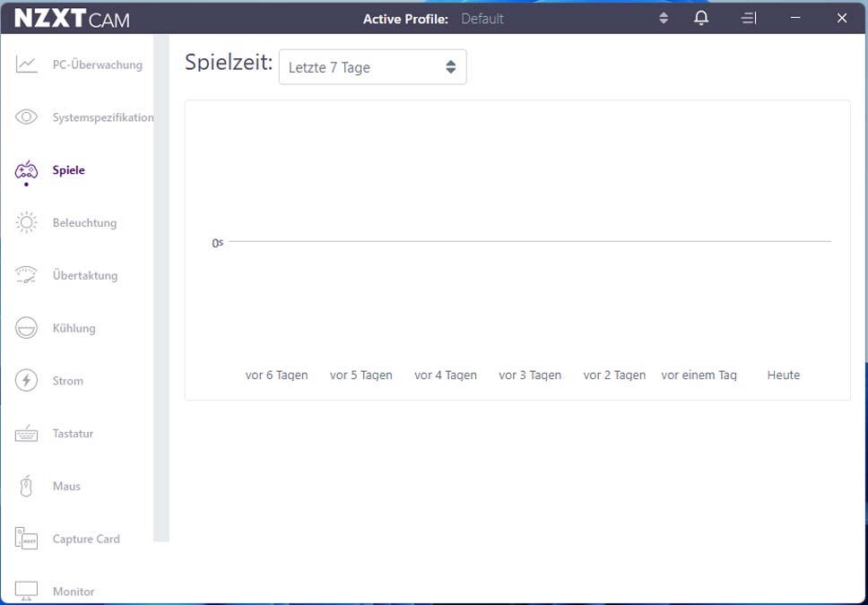Select the Spiele gamepad icon
Screen dimensions: 868x605
click(26, 170)
